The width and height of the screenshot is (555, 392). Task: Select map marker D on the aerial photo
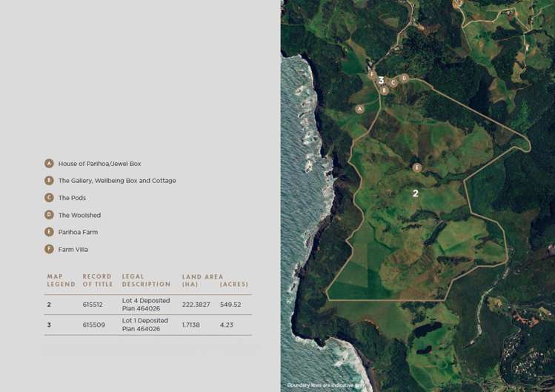pos(405,78)
